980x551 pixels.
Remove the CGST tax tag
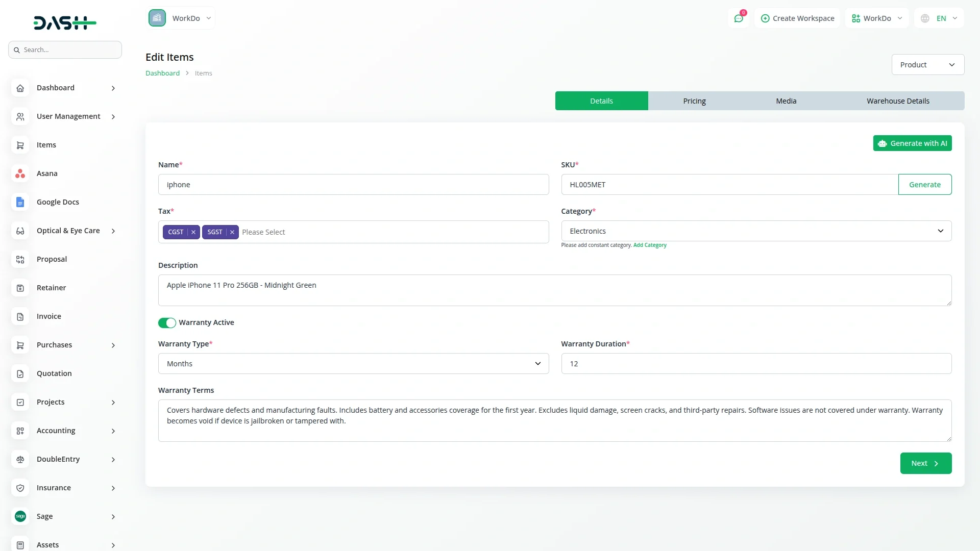pos(193,232)
